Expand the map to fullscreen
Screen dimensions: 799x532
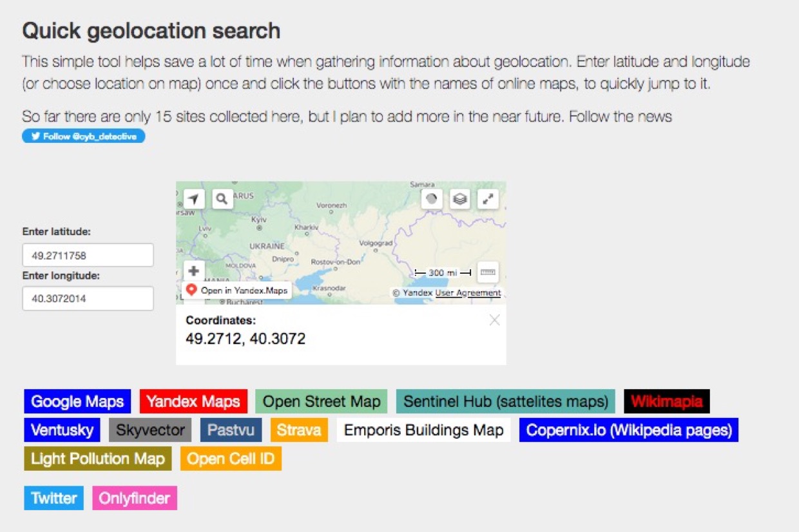point(488,199)
